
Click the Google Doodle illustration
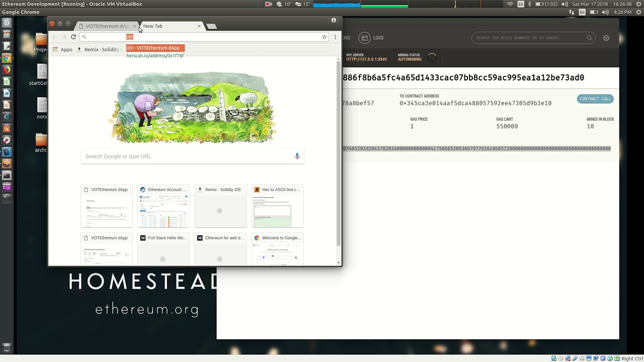pyautogui.click(x=193, y=107)
